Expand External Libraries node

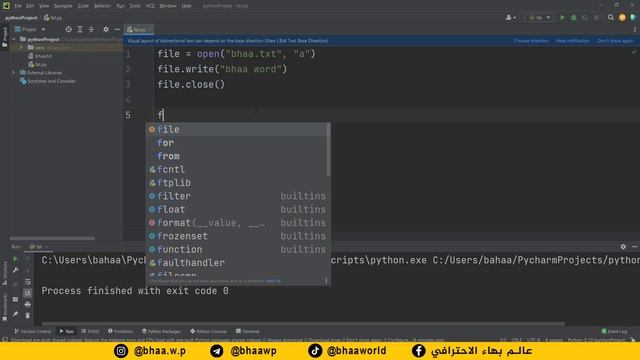[14, 73]
